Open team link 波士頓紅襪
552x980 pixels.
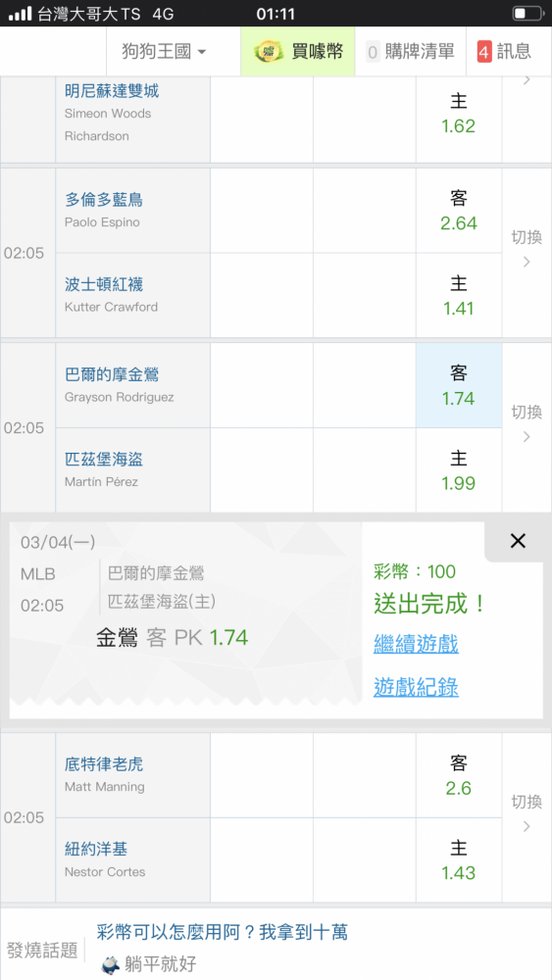[104, 284]
